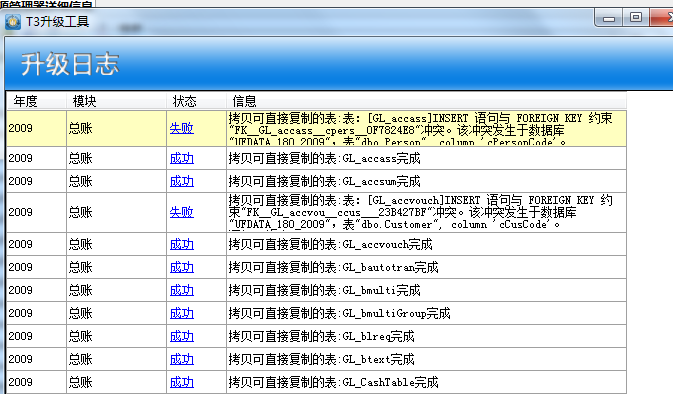The height and width of the screenshot is (394, 673).
Task: Select the text 拷贝可直接复制的表:GL_bmulti完成
Action: pyautogui.click(x=324, y=290)
